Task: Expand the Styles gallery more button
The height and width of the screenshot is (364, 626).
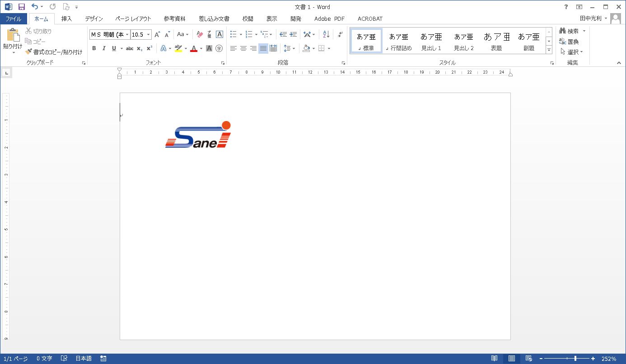Action: click(549, 50)
